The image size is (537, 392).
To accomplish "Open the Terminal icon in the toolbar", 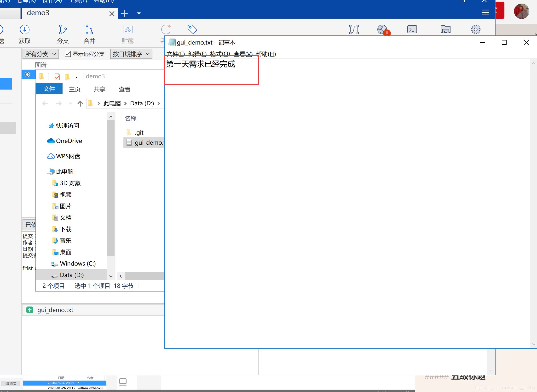I will [412, 29].
